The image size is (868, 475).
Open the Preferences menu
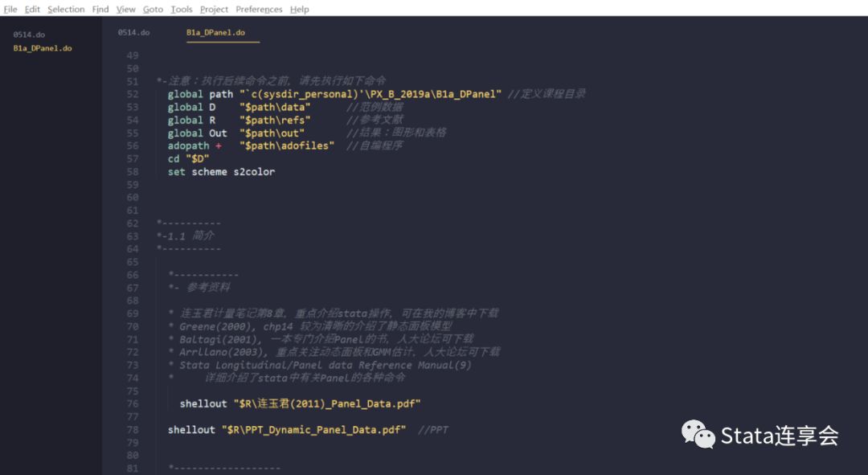tap(259, 9)
